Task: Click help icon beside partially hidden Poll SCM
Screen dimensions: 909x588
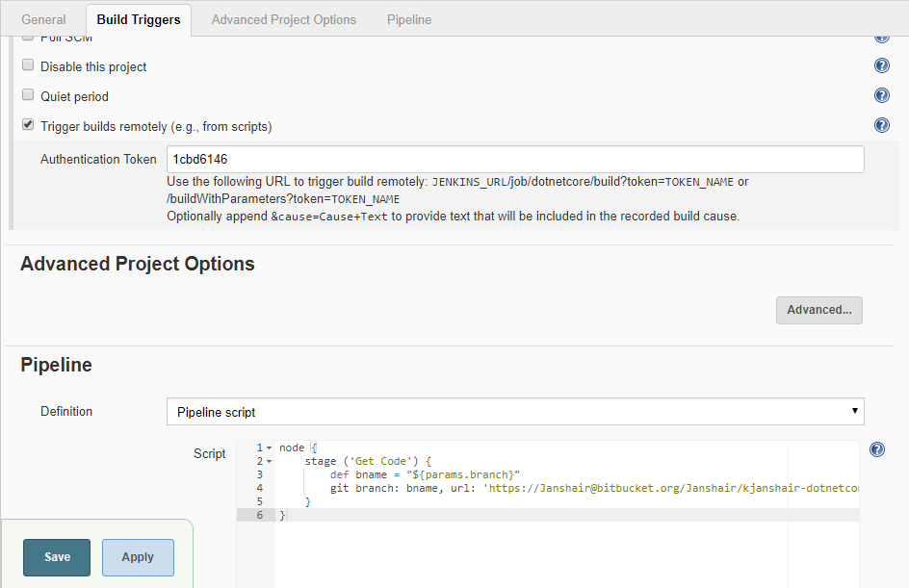Action: (x=881, y=38)
